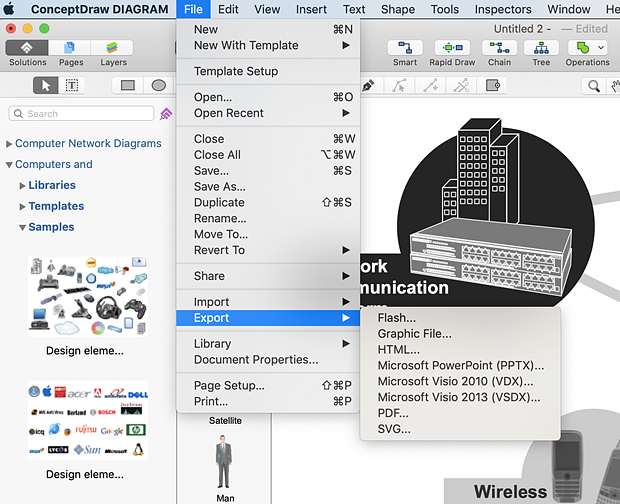This screenshot has height=504, width=620.
Task: Click the magnifier zoom tool
Action: pos(594,87)
